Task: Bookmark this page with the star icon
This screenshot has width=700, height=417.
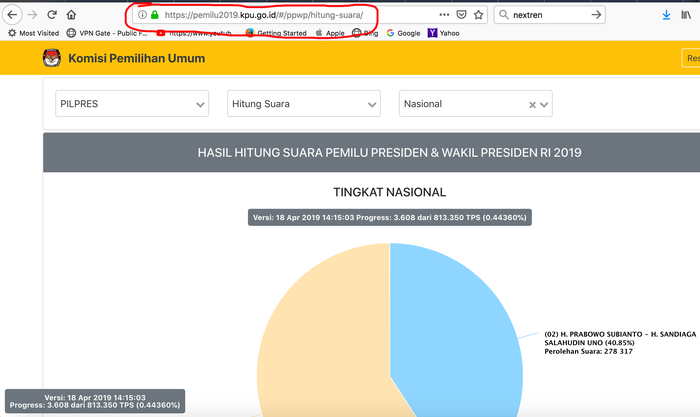Action: [479, 15]
